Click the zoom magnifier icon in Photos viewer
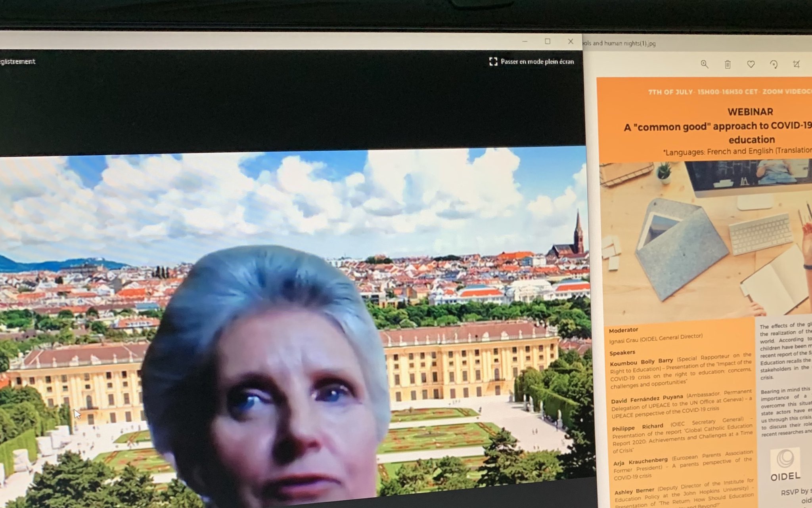The width and height of the screenshot is (812, 508). tap(704, 64)
